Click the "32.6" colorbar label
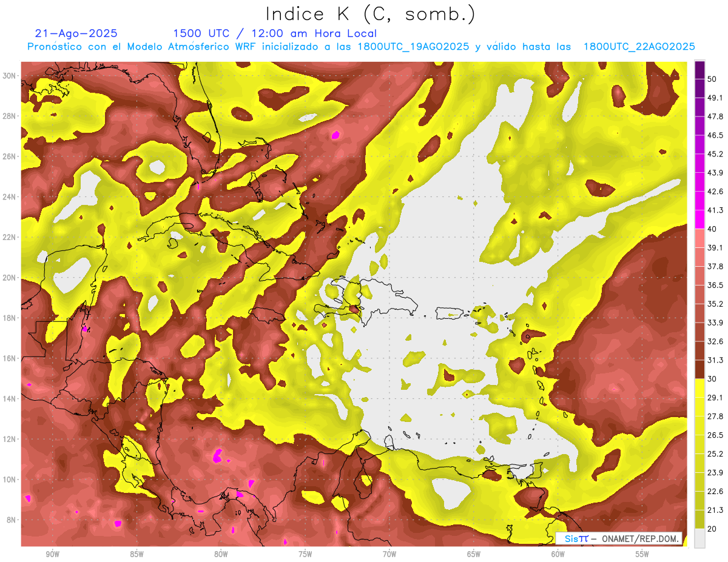 (715, 342)
